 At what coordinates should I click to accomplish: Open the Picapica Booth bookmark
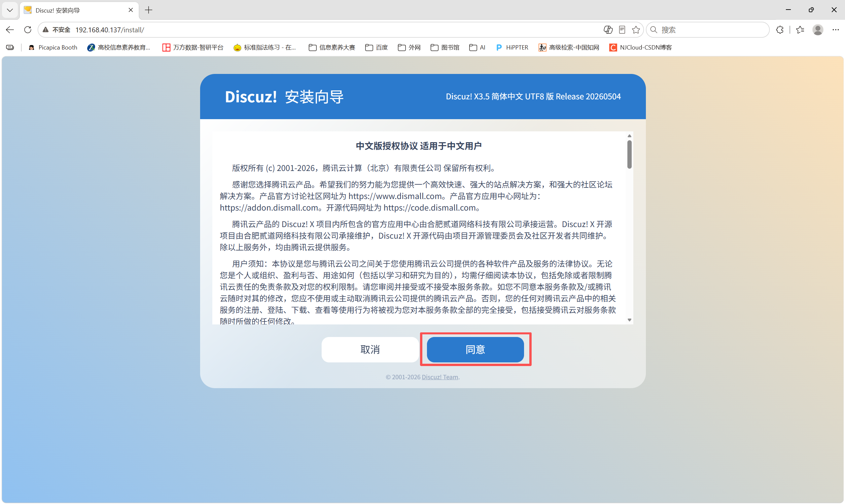click(x=53, y=48)
